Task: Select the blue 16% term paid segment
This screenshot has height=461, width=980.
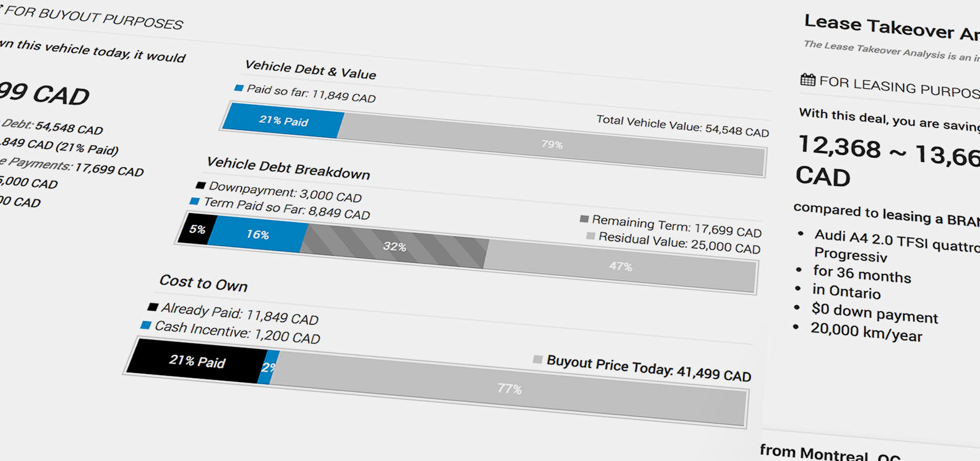Action: (x=257, y=235)
